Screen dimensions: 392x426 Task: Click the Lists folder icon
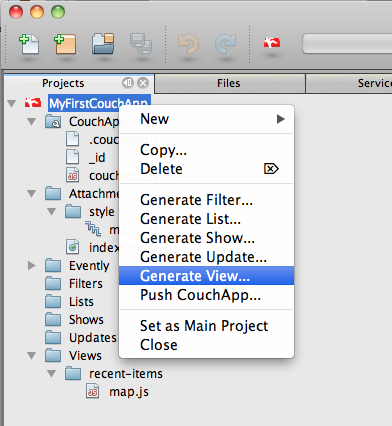click(x=53, y=301)
